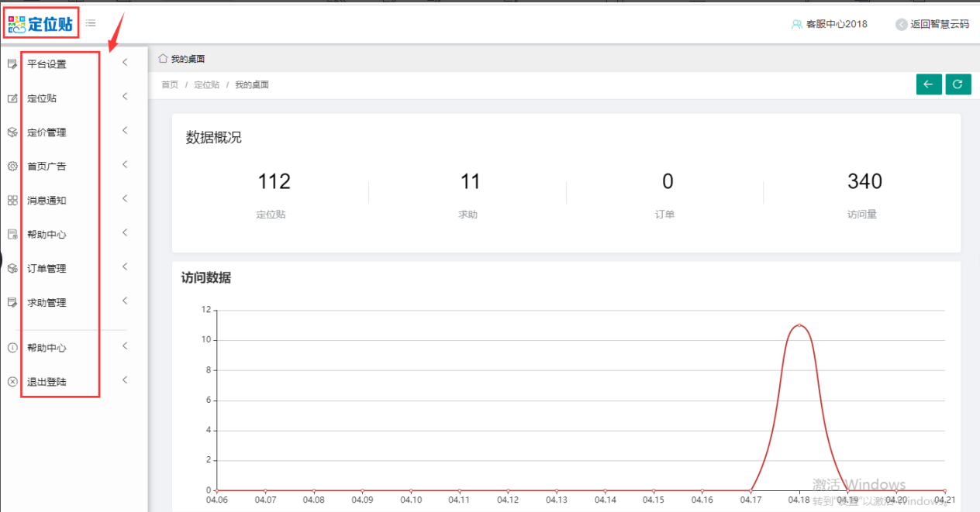This screenshot has width=980, height=512.
Task: Click the 客服中心2018 user icon
Action: [x=796, y=24]
